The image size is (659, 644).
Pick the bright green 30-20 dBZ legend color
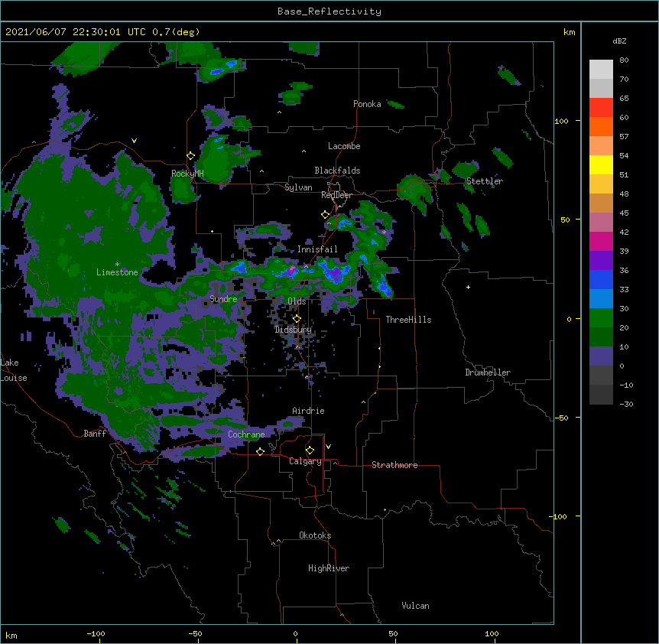point(601,318)
